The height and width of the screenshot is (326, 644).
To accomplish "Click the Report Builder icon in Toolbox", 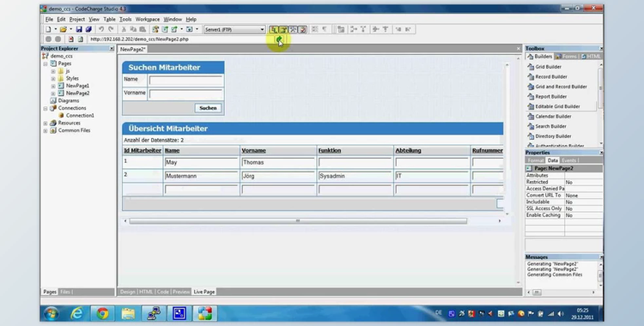I will click(531, 96).
